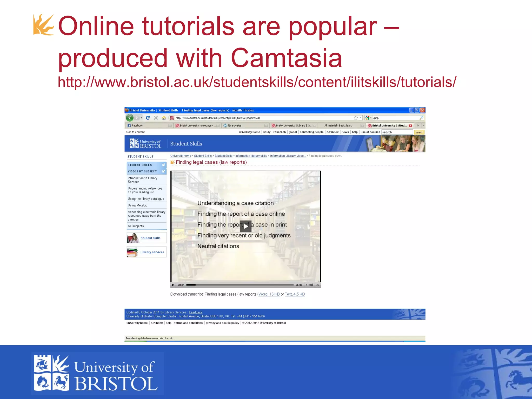Toggle fullscreen on the video player
Image resolution: width=532 pixels, height=399 pixels.
(318, 285)
